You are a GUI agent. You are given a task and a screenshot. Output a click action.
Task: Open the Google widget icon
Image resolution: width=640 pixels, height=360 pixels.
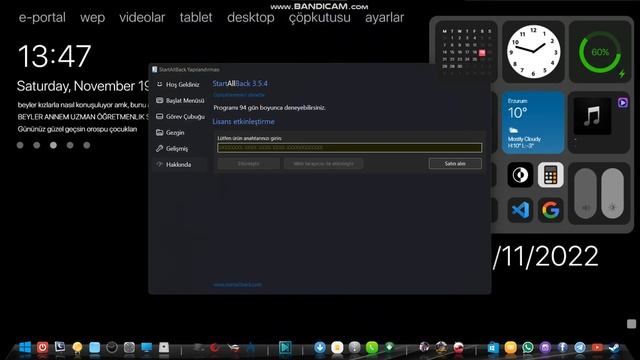[x=550, y=210]
